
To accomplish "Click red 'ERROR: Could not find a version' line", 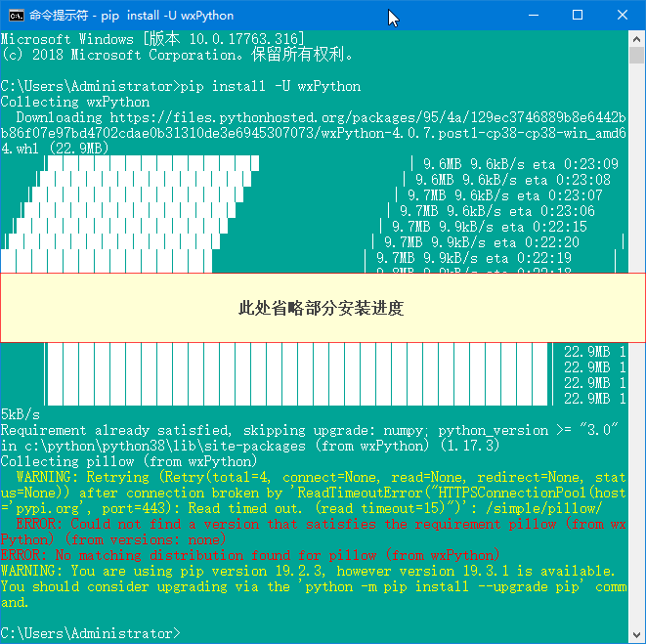I will click(321, 524).
